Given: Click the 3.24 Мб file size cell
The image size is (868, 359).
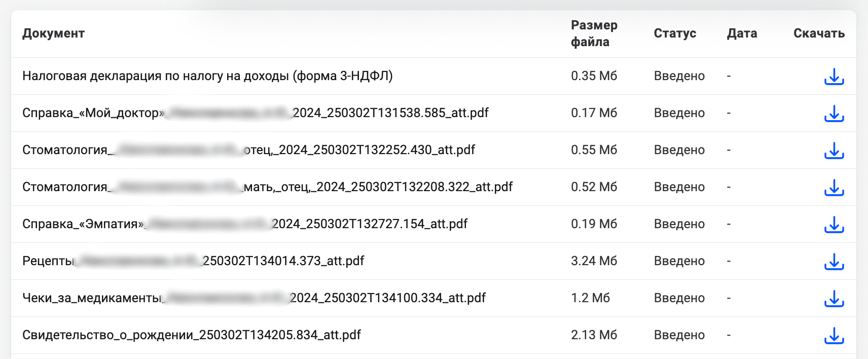Looking at the screenshot, I should tap(594, 261).
